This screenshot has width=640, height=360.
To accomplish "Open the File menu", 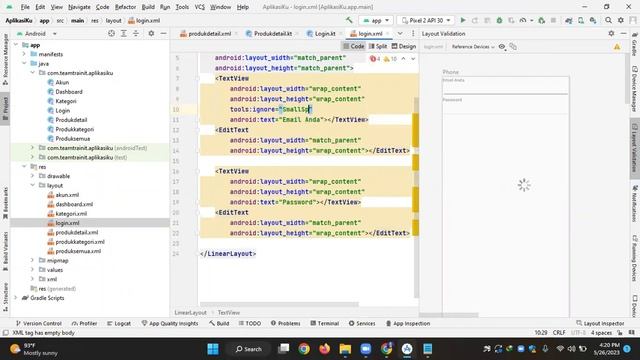I will (x=25, y=7).
